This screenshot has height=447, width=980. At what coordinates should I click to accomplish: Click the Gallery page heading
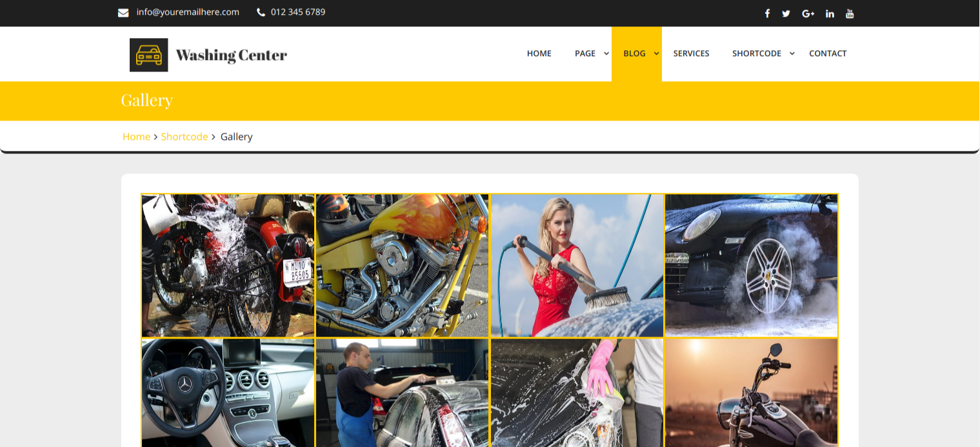tap(147, 101)
